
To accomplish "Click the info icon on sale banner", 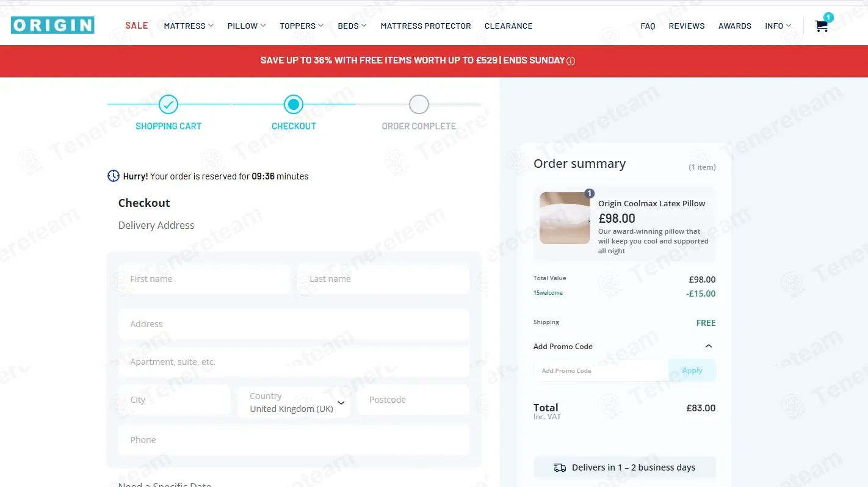I will [x=571, y=61].
